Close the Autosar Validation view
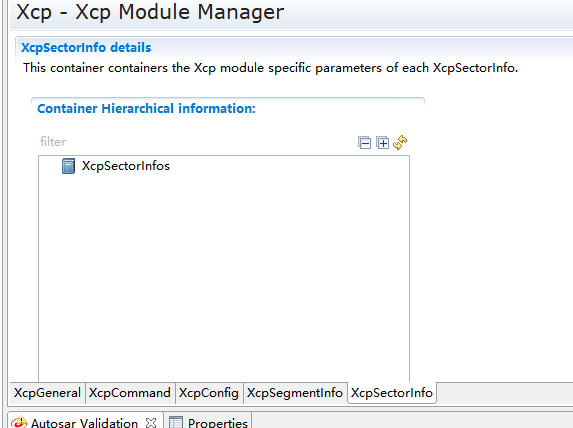This screenshot has height=428, width=573. pyautogui.click(x=151, y=423)
